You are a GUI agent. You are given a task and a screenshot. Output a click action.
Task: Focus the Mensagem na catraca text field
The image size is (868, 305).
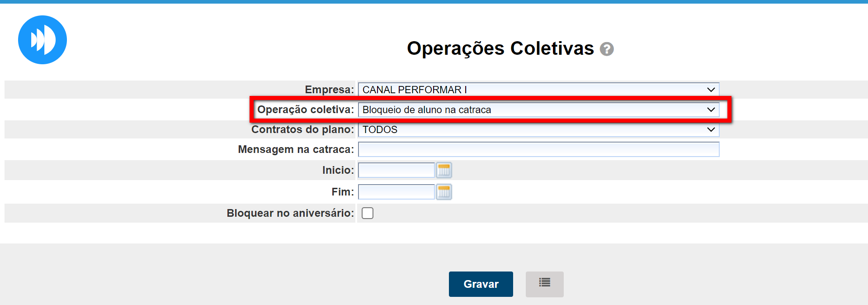[x=538, y=149]
